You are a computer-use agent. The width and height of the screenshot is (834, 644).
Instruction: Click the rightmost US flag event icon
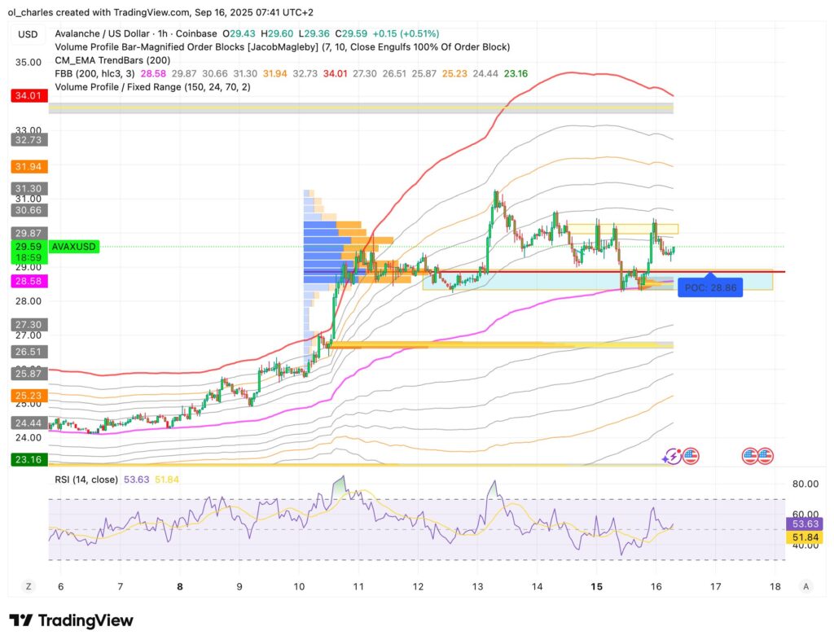pyautogui.click(x=765, y=457)
